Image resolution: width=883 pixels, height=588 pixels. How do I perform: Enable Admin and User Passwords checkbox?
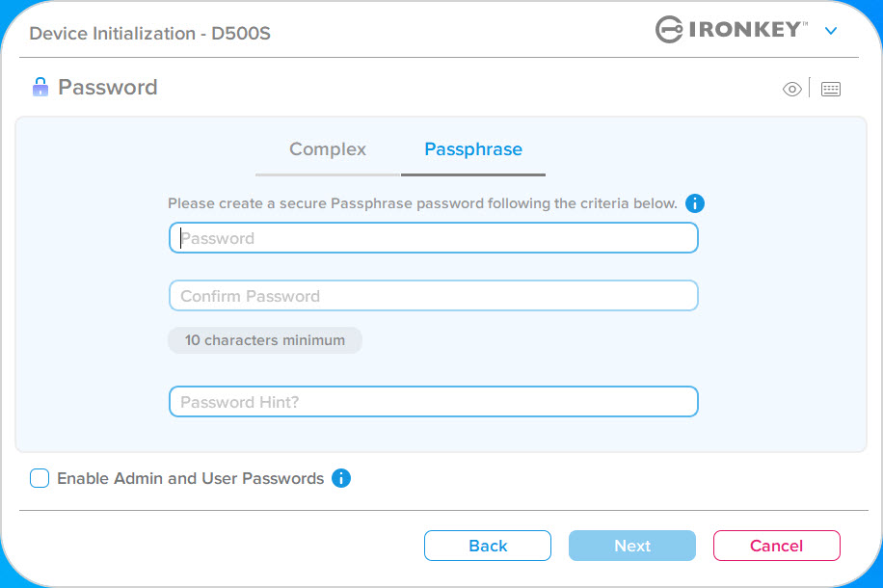tap(40, 478)
